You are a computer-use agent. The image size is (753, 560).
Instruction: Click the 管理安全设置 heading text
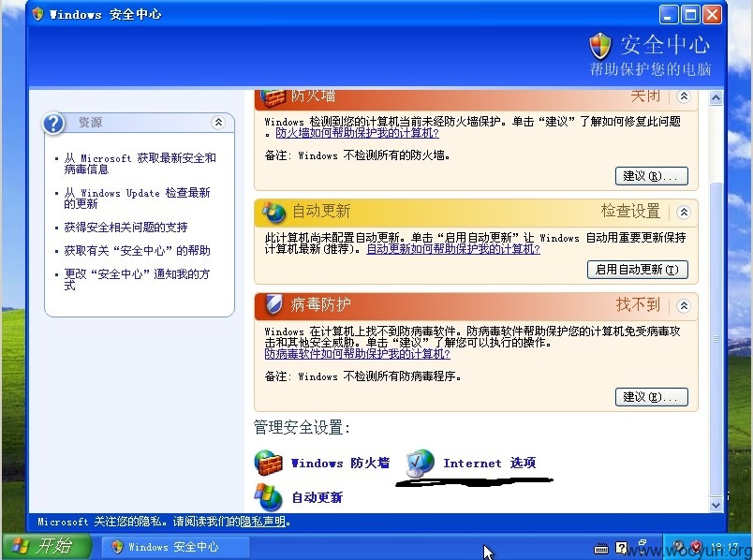(302, 427)
